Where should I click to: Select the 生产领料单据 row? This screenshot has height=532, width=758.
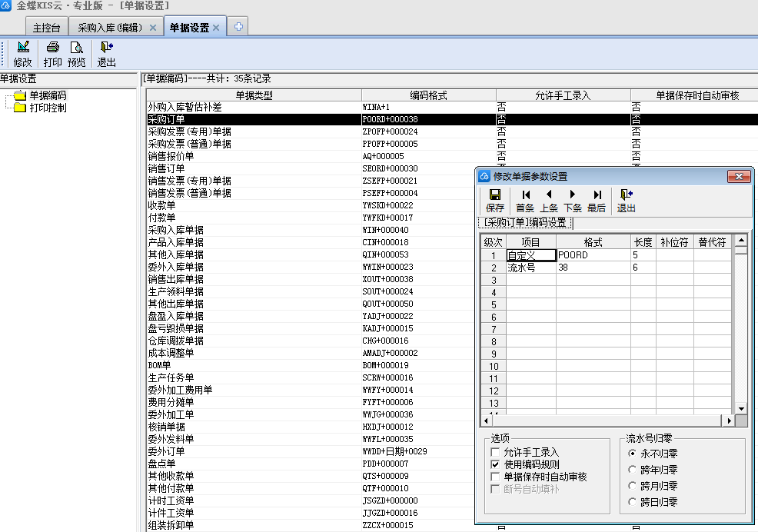pos(311,291)
